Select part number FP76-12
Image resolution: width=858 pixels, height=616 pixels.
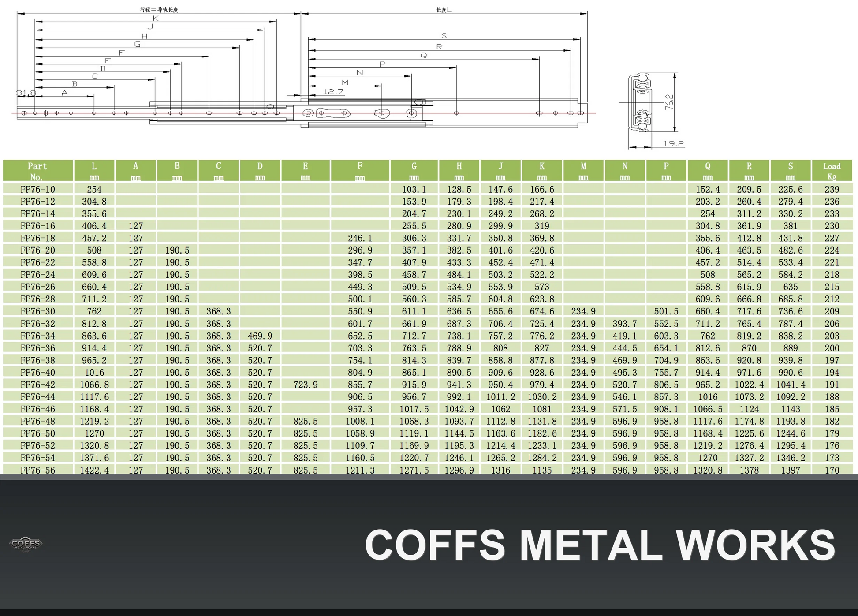(x=37, y=202)
